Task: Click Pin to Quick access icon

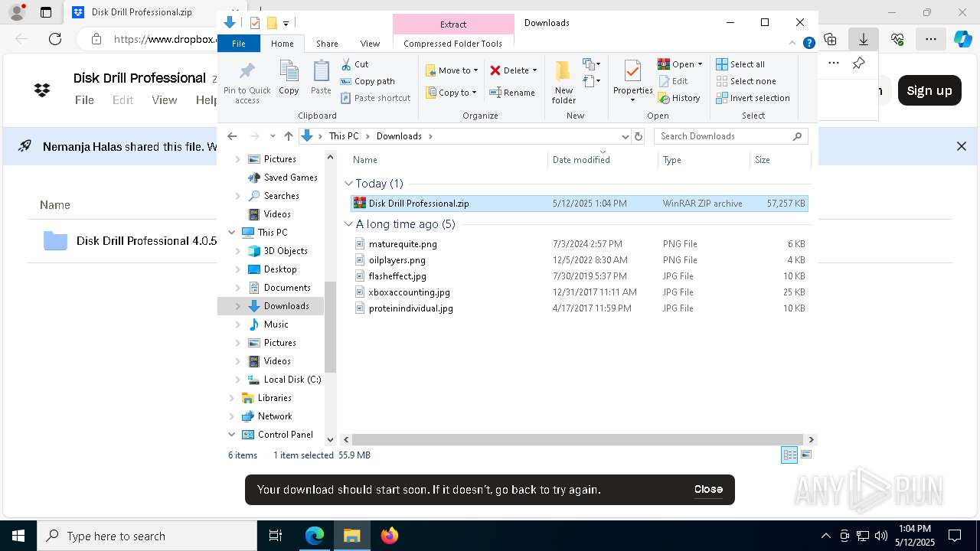Action: tap(247, 83)
